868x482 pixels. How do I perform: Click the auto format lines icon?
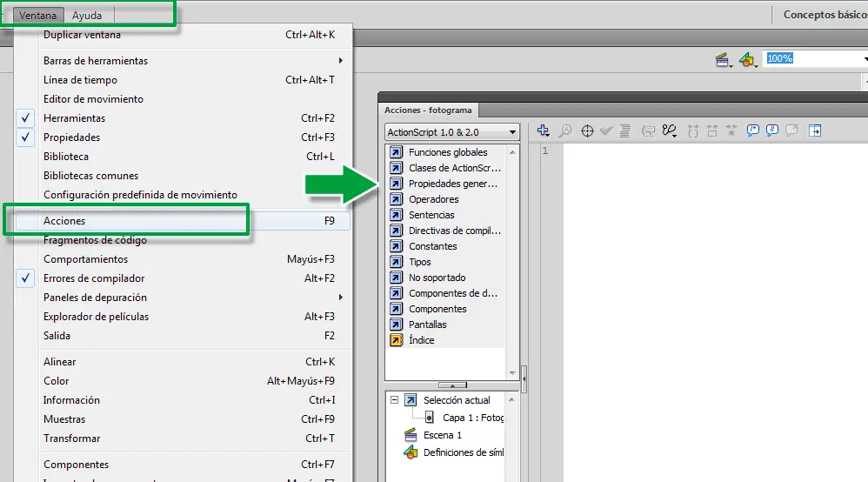click(x=625, y=131)
